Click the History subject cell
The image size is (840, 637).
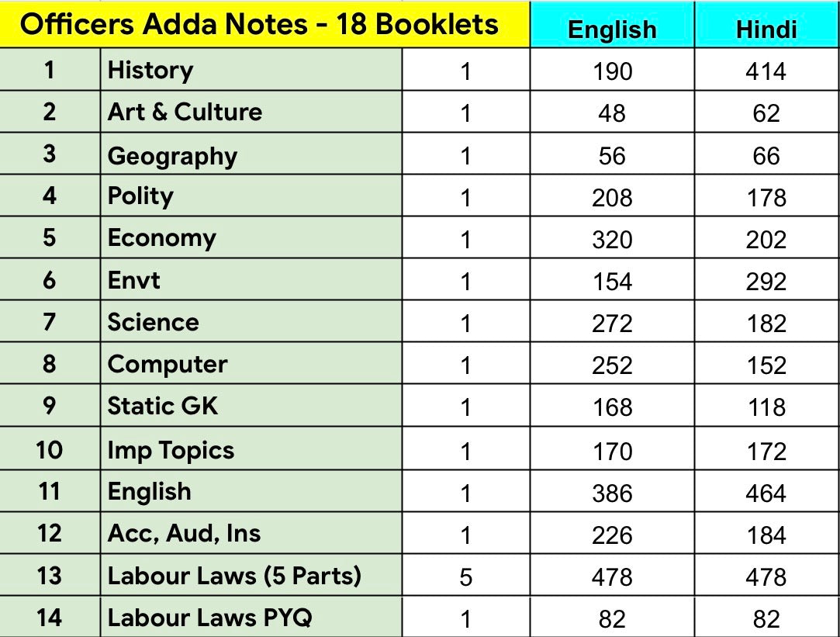click(150, 71)
